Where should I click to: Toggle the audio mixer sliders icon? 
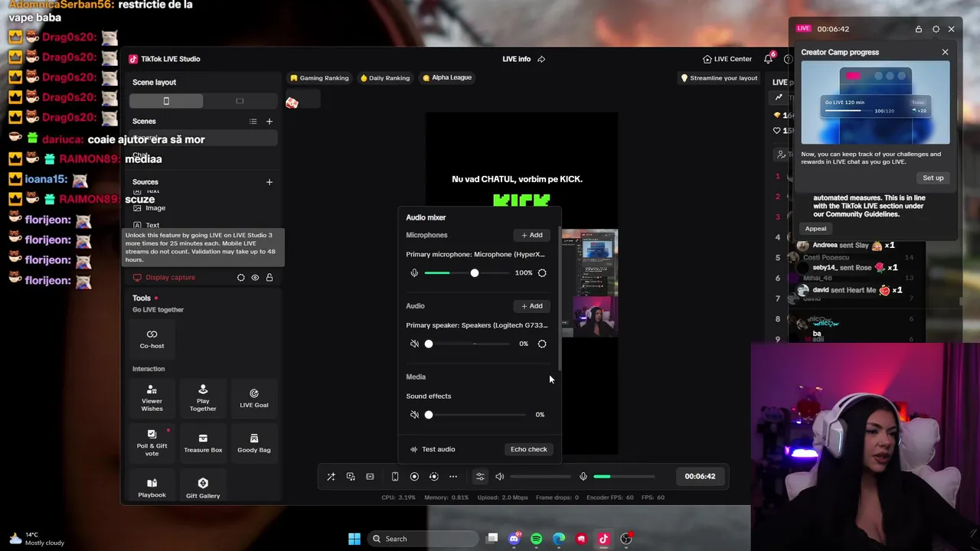point(480,476)
